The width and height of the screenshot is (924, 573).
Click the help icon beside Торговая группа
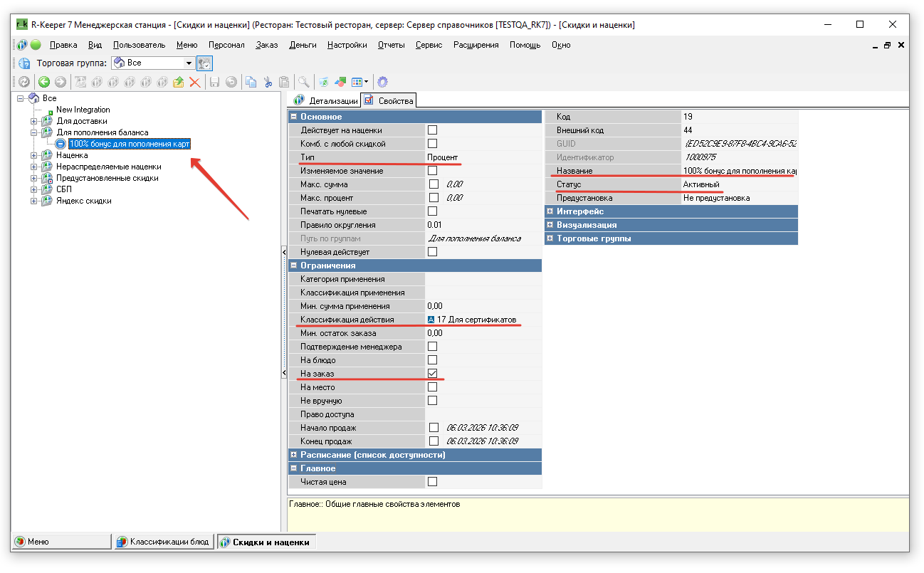click(24, 63)
